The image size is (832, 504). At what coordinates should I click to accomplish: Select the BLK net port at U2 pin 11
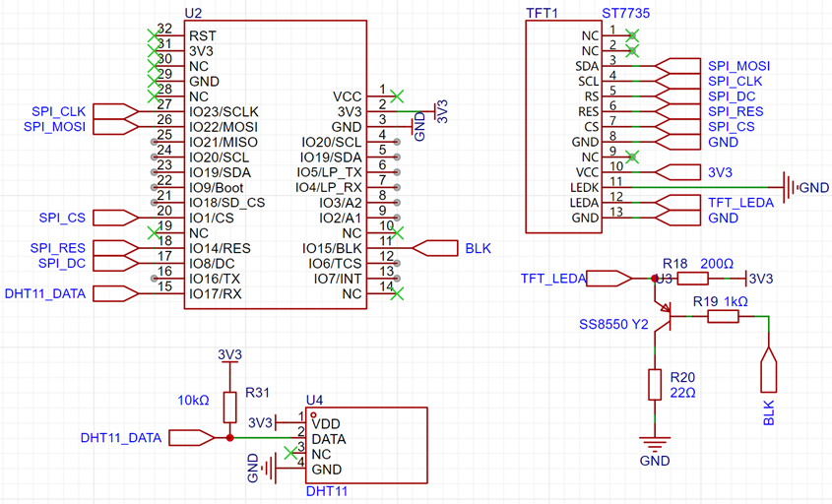coord(434,248)
